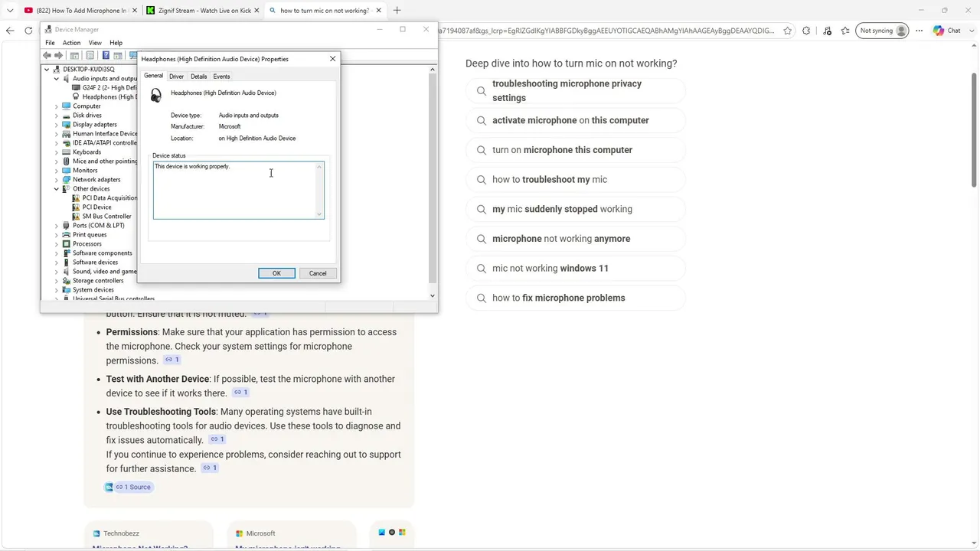Collapse the DESKTOP-KUDI3SQ root node
Image resolution: width=980 pixels, height=551 pixels.
(x=47, y=70)
